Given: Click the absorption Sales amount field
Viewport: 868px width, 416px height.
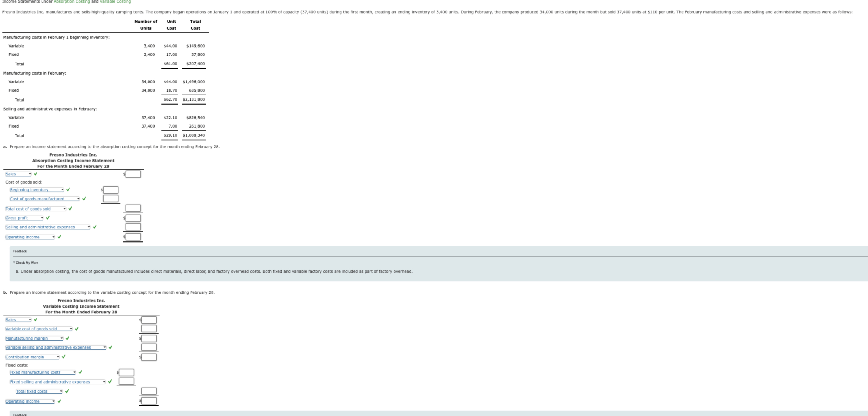Looking at the screenshot, I should pos(133,174).
